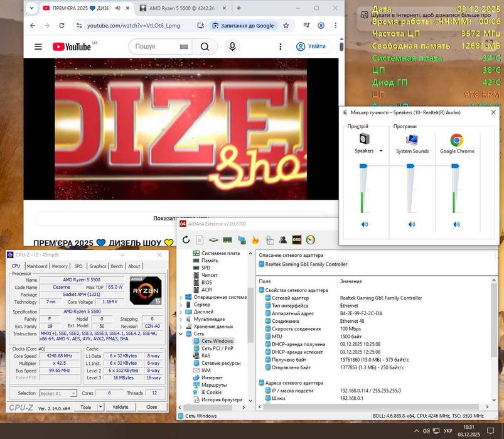Open the YouTube on-screen keyboard icon

pos(184,47)
